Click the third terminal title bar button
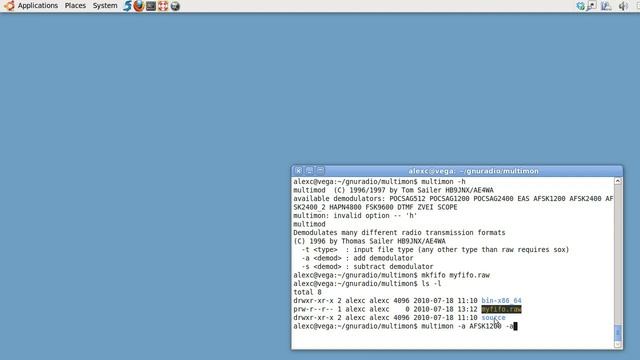Viewport: 640px width, 360px height. click(320, 171)
